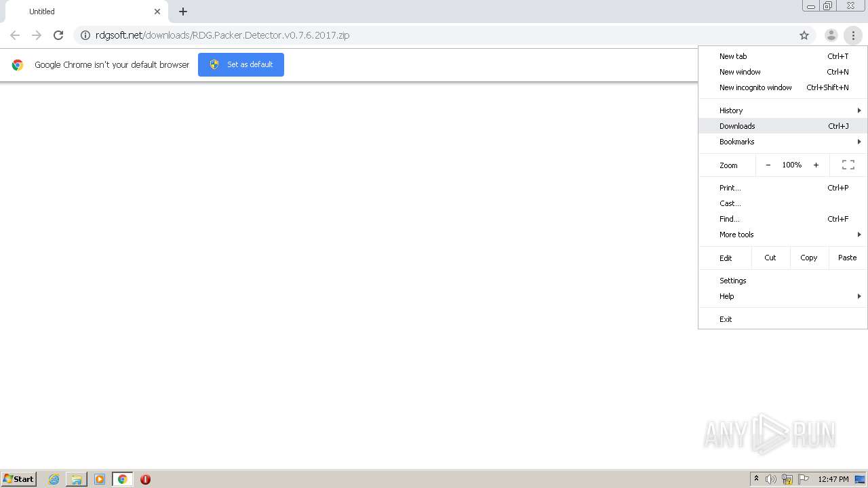
Task: Close the Untitled tab
Action: (157, 12)
